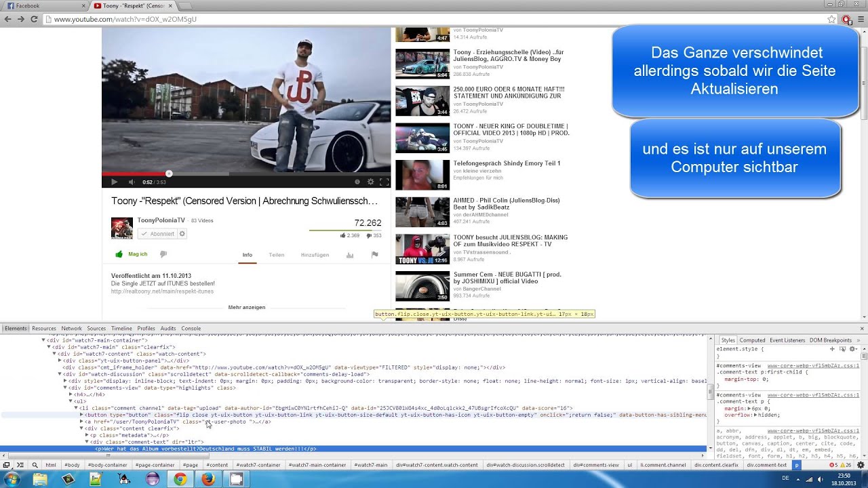Open the Windows Start button
The image size is (868, 488).
[12, 479]
